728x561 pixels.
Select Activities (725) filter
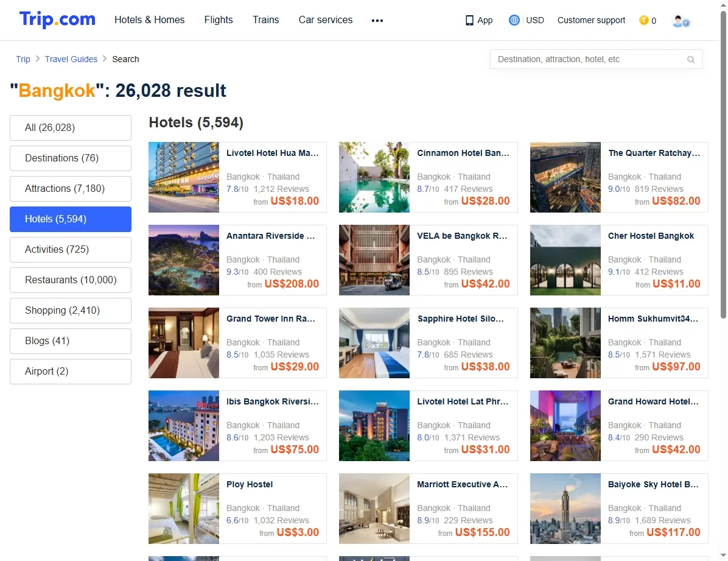71,250
